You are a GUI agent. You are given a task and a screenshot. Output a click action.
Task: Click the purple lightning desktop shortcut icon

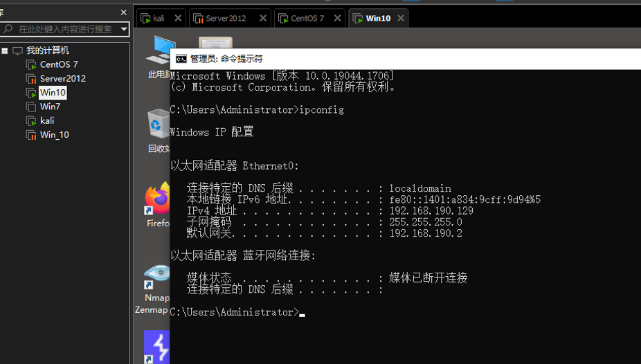click(157, 347)
